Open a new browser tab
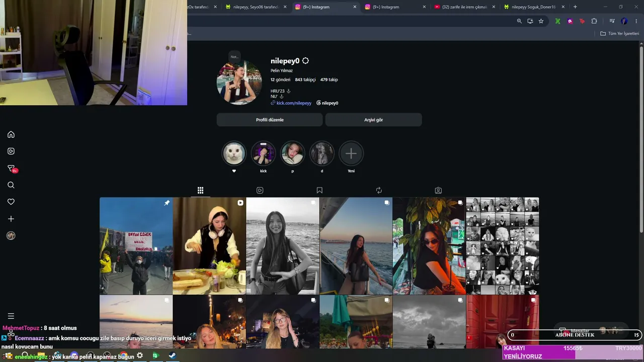644x362 pixels. [x=575, y=7]
